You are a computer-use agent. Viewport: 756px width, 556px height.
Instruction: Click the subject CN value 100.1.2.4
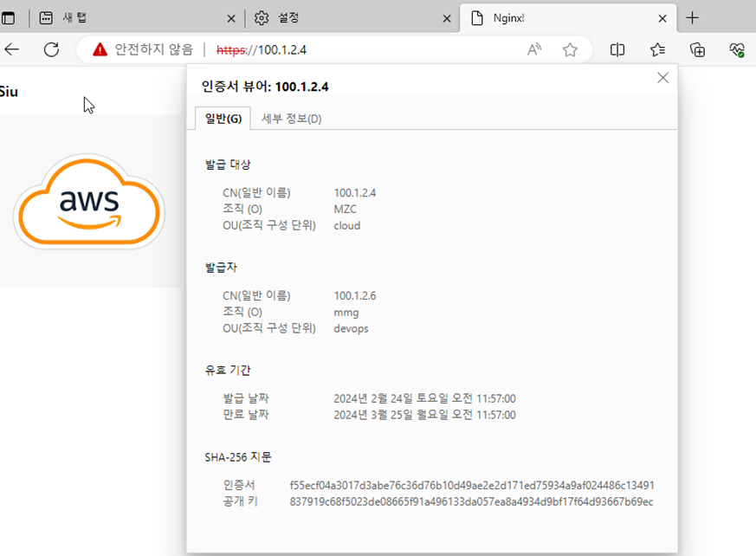[x=355, y=193]
